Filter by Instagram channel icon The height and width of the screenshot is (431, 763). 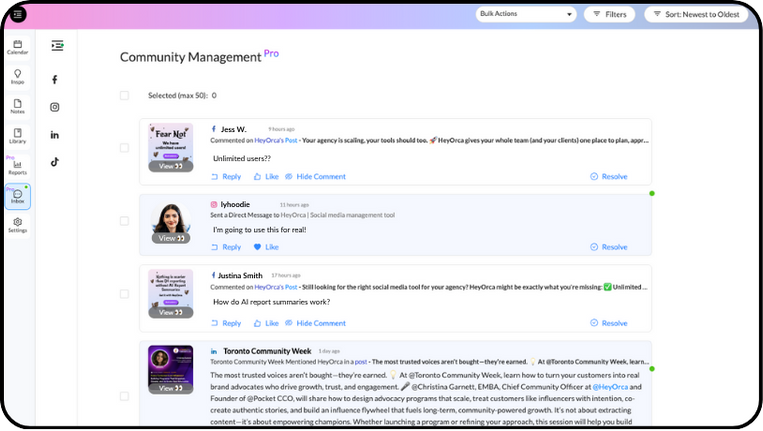[x=54, y=107]
